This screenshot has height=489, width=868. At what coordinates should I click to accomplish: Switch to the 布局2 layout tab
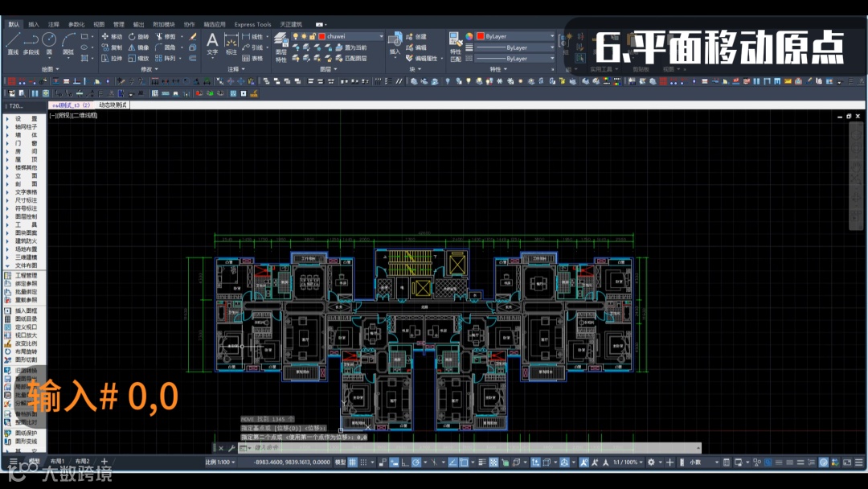[83, 462]
